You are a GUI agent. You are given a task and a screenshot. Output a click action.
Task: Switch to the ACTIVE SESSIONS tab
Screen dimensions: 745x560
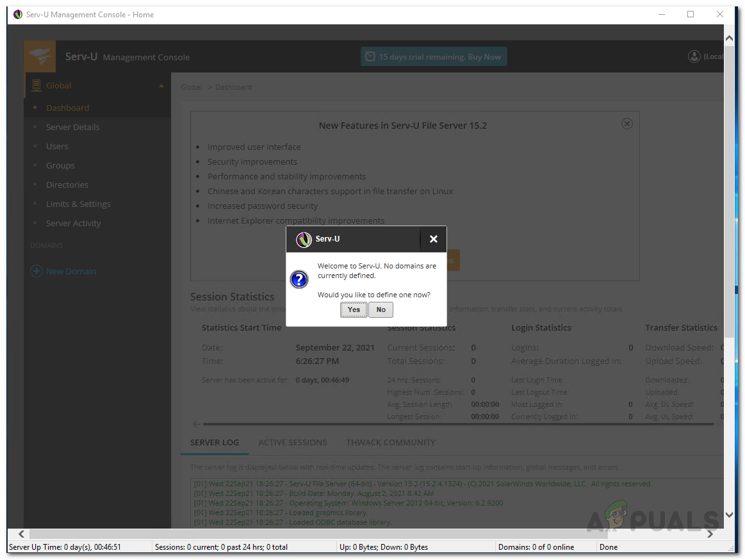coord(293,443)
